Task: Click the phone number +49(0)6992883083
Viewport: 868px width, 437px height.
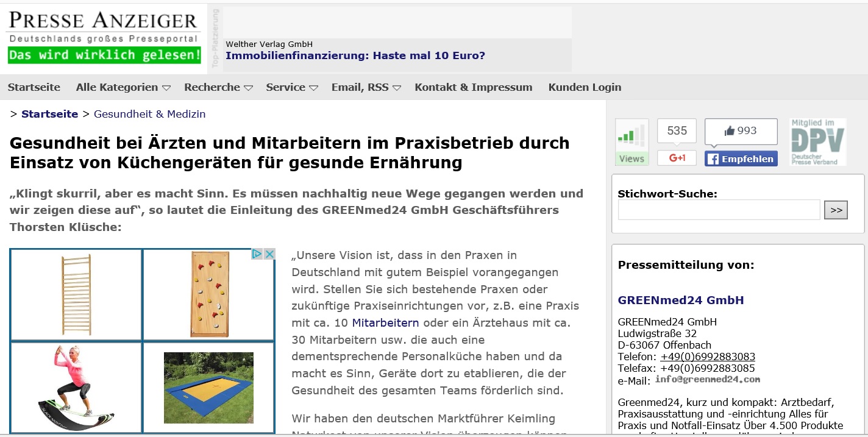Action: tap(708, 357)
